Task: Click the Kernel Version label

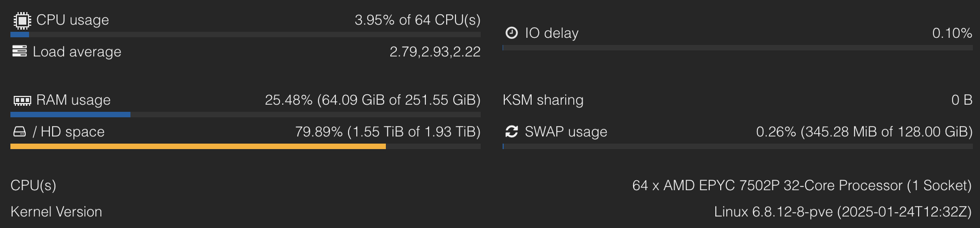Action: tap(56, 212)
